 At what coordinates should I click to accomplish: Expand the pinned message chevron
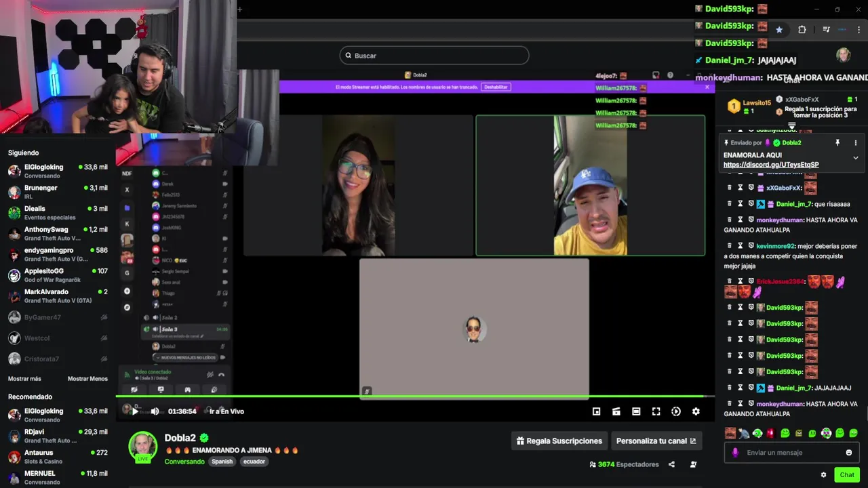[x=855, y=158]
